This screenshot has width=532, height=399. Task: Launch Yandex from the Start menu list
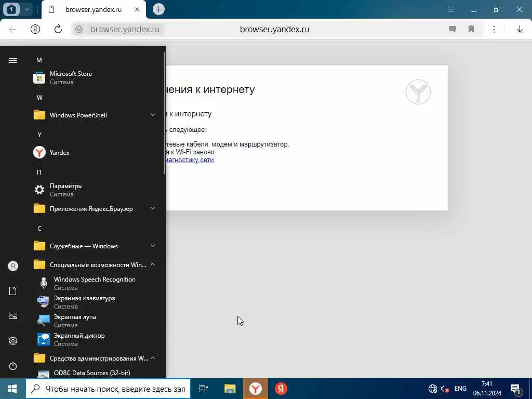click(95, 152)
